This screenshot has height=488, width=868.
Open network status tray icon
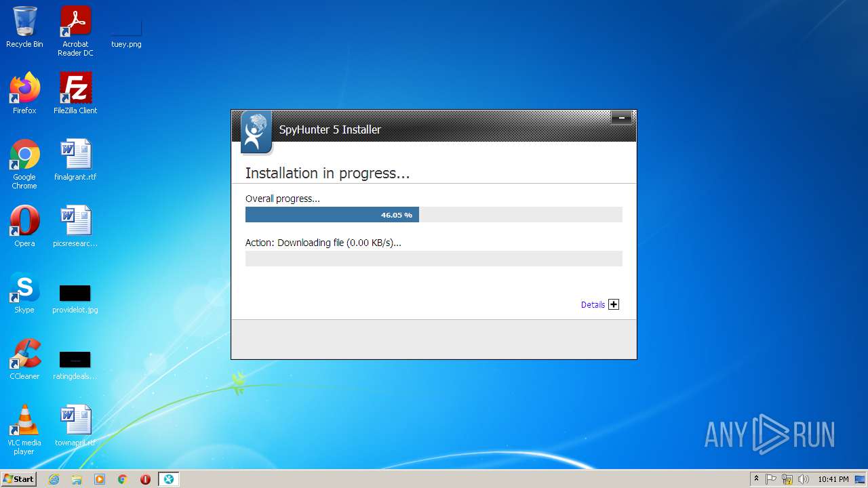tap(787, 479)
